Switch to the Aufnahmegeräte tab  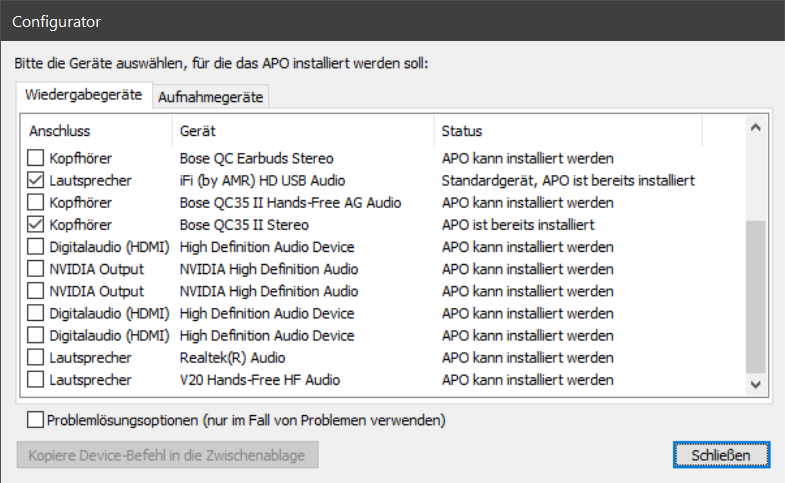click(210, 97)
